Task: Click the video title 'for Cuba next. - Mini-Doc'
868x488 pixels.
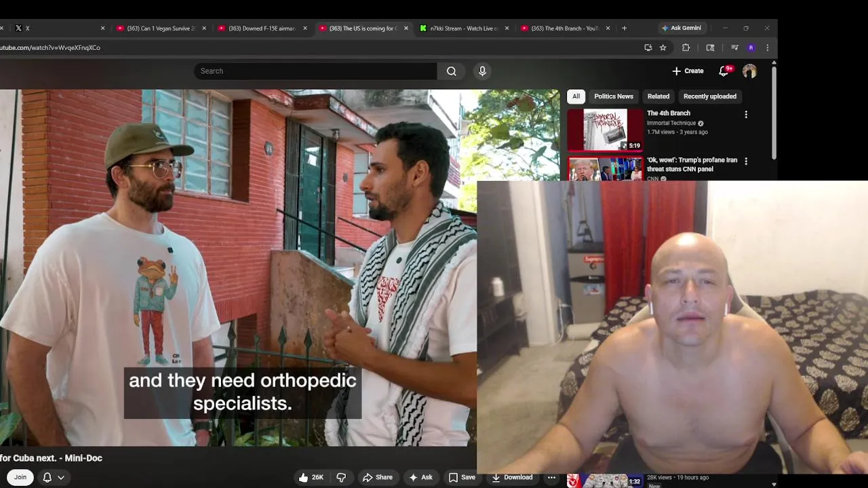Action: coord(51,458)
